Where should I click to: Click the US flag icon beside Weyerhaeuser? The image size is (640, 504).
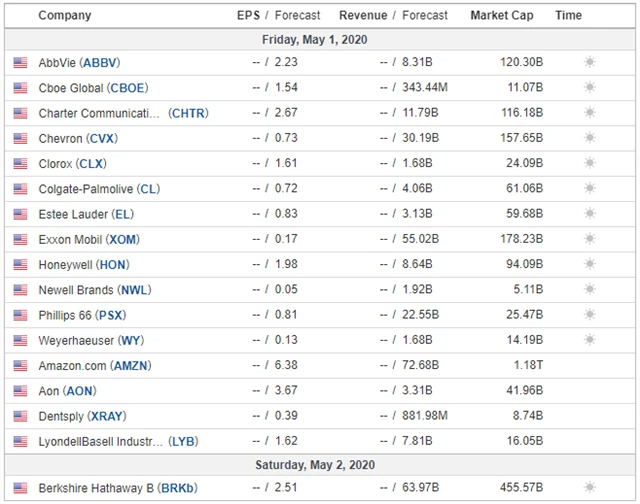pos(20,340)
